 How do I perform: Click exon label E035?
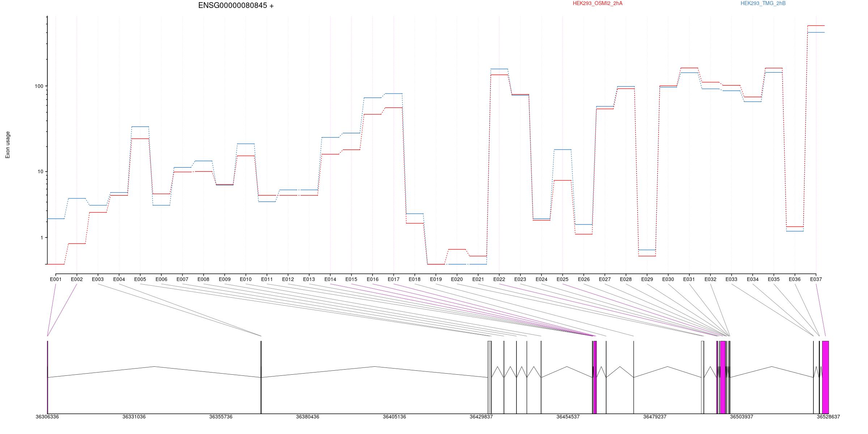coord(774,279)
